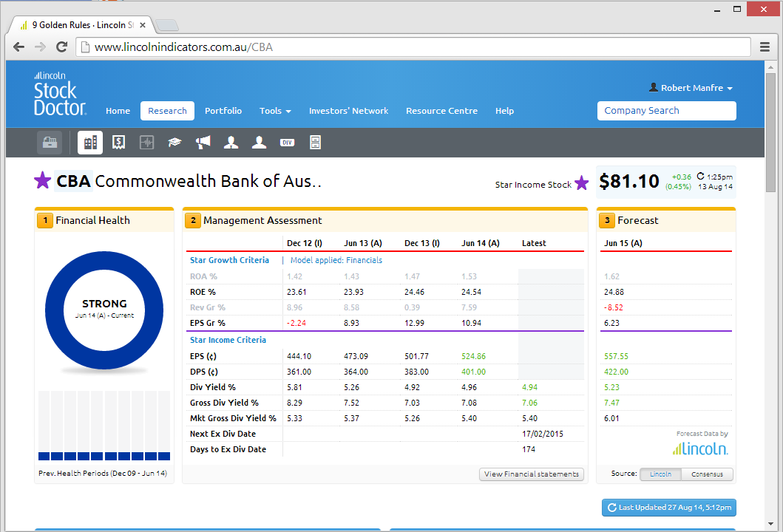Open the Portfolio menu item
This screenshot has height=532, width=783.
(223, 111)
